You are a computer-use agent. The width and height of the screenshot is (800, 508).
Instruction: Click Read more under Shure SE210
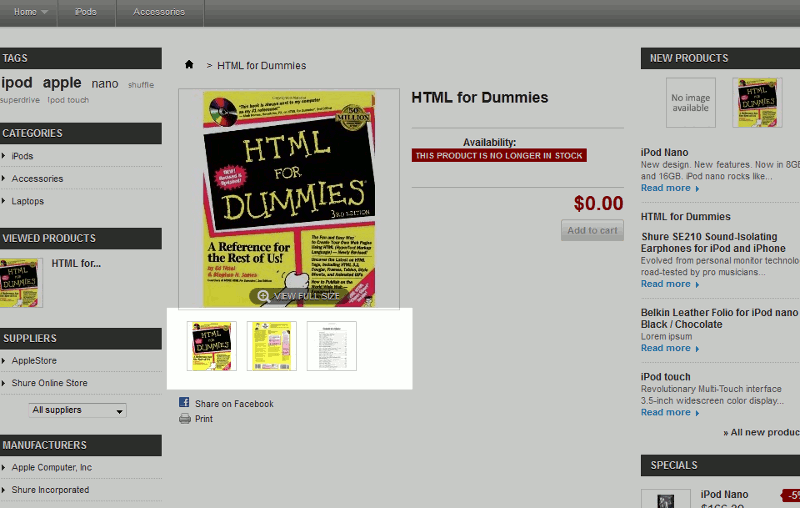click(x=670, y=284)
